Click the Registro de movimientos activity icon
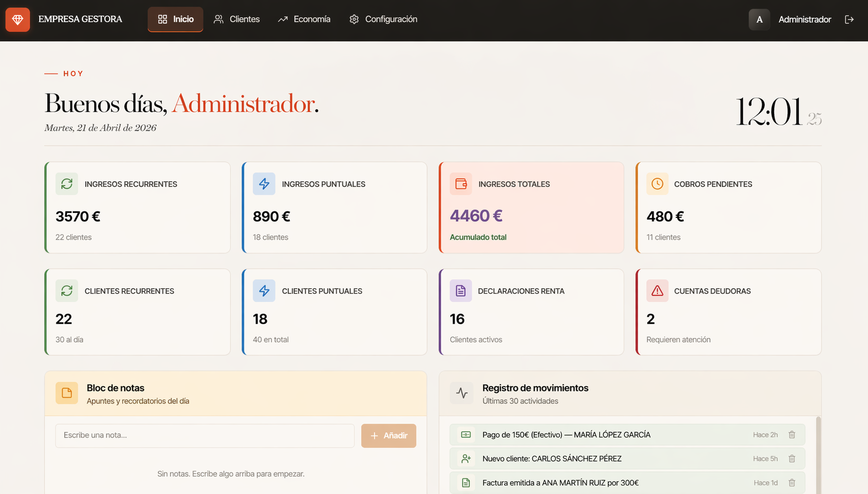868x494 pixels. click(462, 393)
